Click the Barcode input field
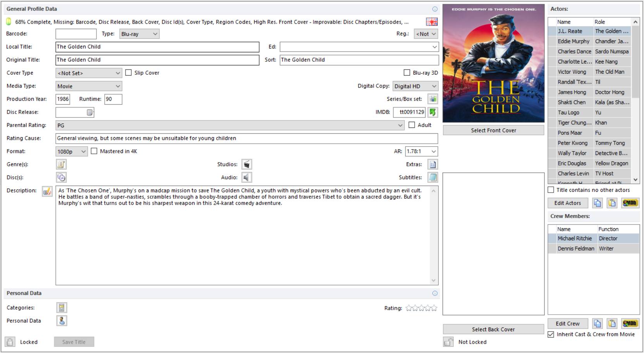Image resolution: width=644 pixels, height=353 pixels. pos(76,34)
